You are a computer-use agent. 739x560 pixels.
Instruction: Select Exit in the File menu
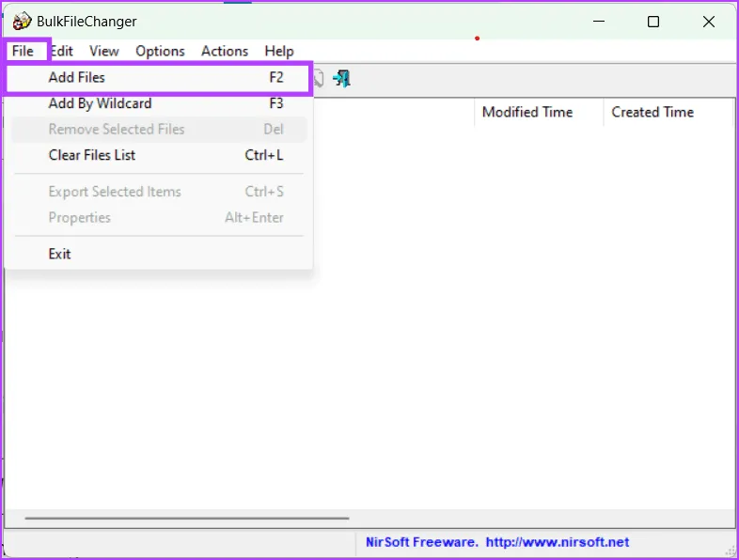(x=60, y=254)
